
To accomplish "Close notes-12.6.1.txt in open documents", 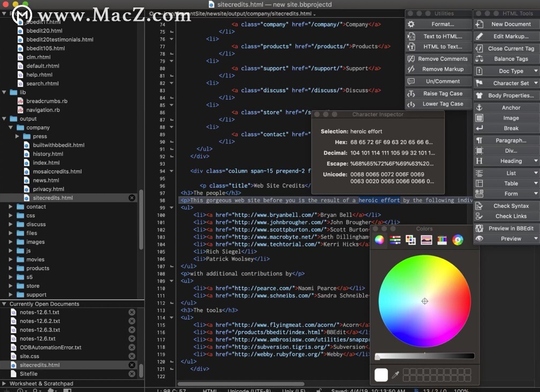I will (x=132, y=312).
